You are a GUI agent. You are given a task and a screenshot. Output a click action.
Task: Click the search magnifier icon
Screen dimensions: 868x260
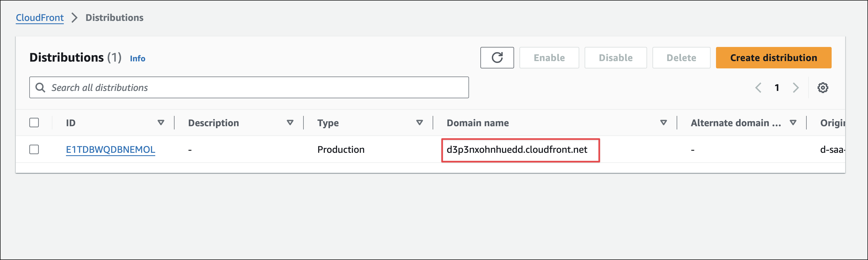pyautogui.click(x=40, y=88)
